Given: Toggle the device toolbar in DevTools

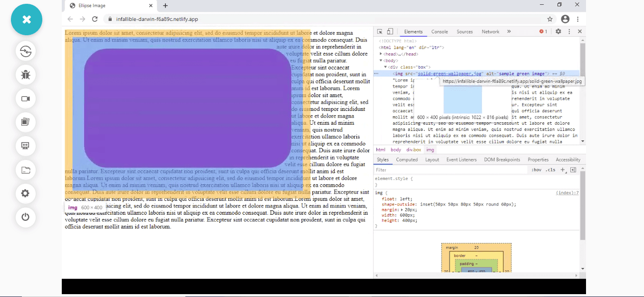Looking at the screenshot, I should 390,31.
